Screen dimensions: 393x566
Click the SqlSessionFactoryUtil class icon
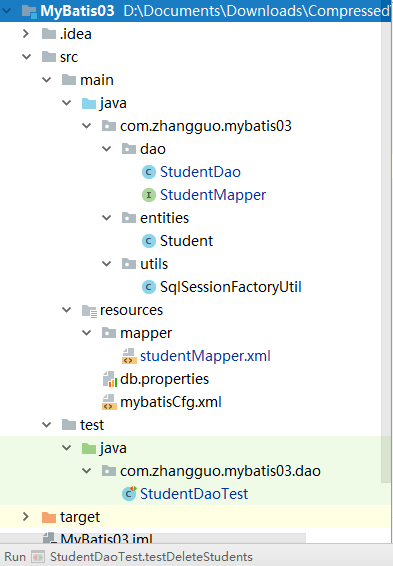(x=148, y=287)
